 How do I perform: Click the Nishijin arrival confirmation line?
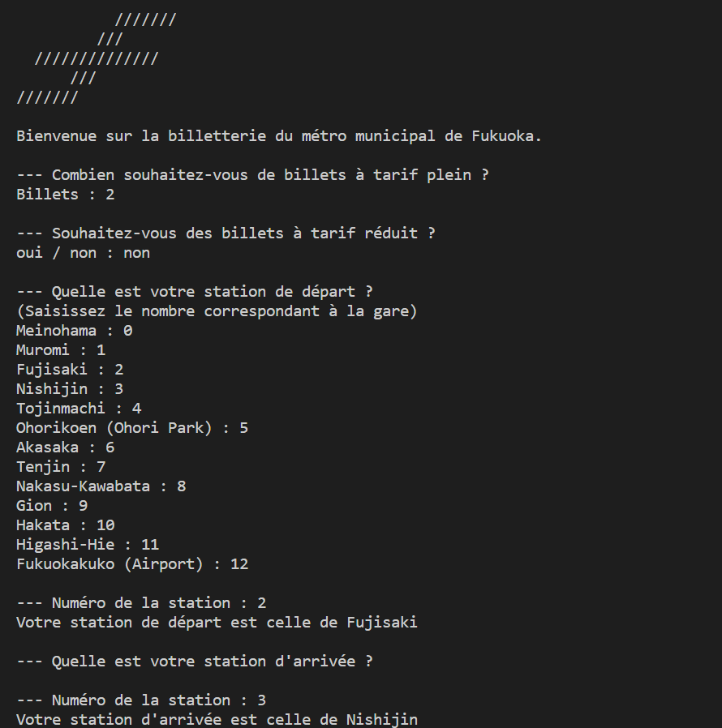coord(217,720)
